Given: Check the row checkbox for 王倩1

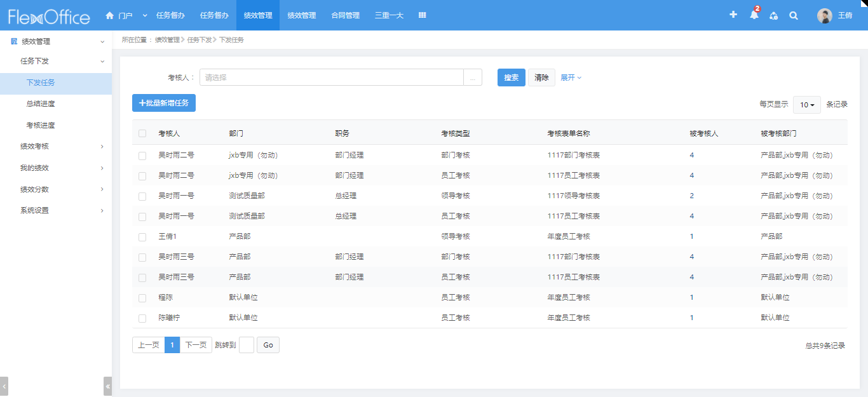Looking at the screenshot, I should [x=142, y=237].
